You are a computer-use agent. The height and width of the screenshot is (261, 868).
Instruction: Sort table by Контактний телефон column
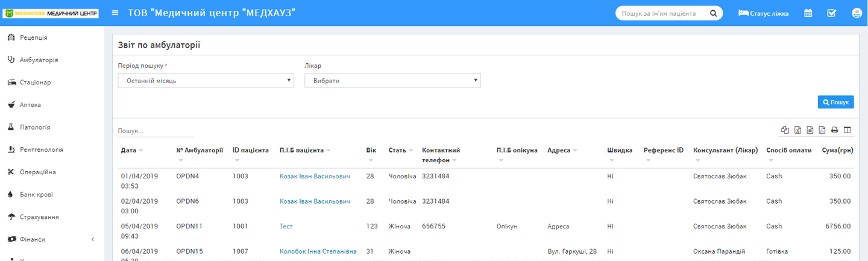(441, 155)
